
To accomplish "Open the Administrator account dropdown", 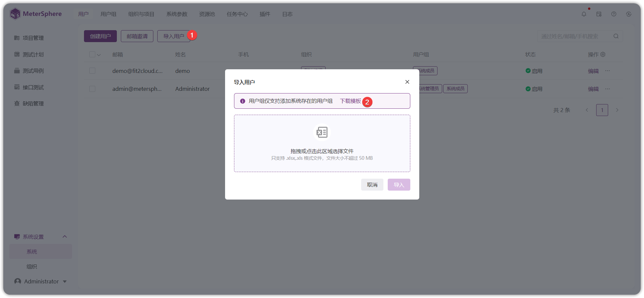I will pos(40,281).
